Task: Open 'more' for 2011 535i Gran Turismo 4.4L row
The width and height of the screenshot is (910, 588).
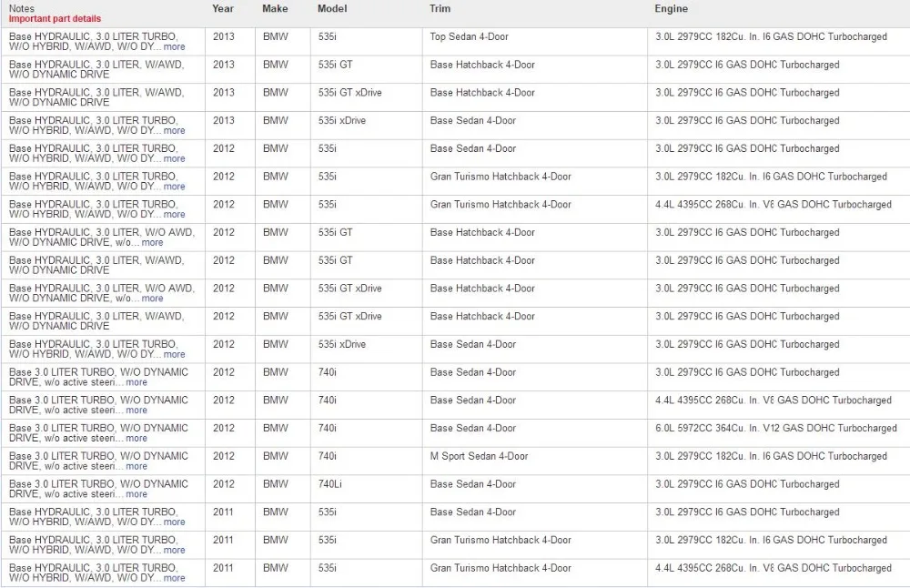Action: tap(174, 578)
